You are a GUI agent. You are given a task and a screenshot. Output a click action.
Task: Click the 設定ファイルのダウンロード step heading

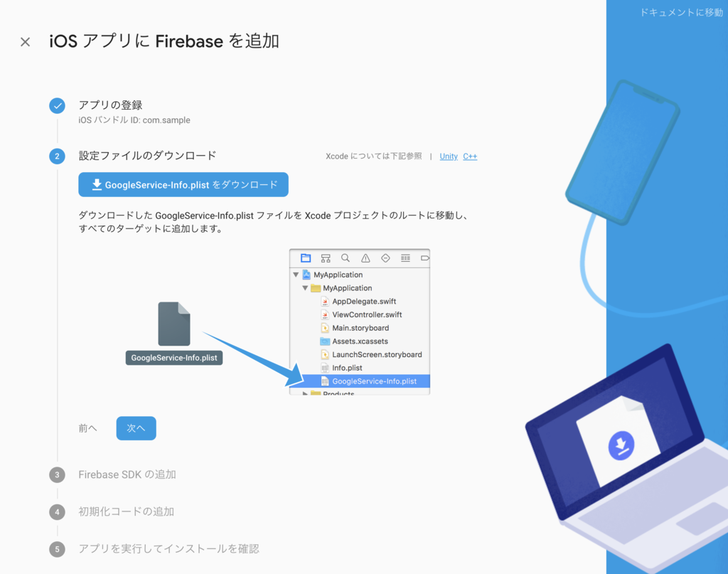pos(148,156)
